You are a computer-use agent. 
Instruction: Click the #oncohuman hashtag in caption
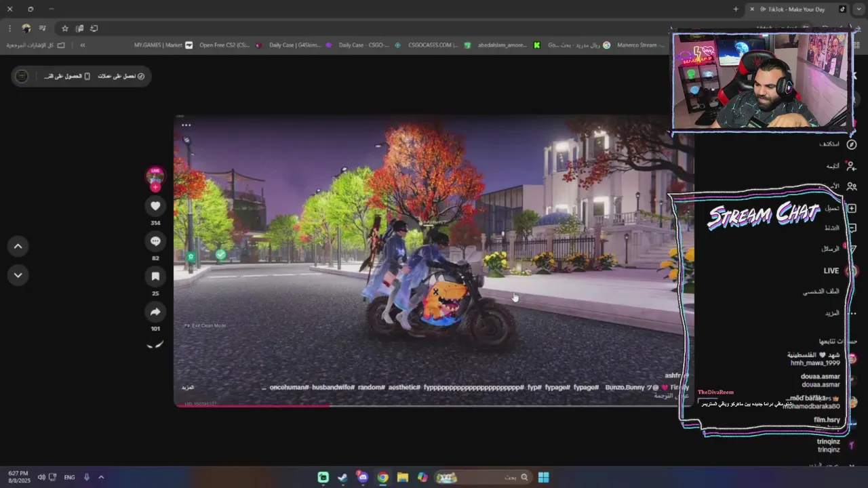tap(290, 387)
